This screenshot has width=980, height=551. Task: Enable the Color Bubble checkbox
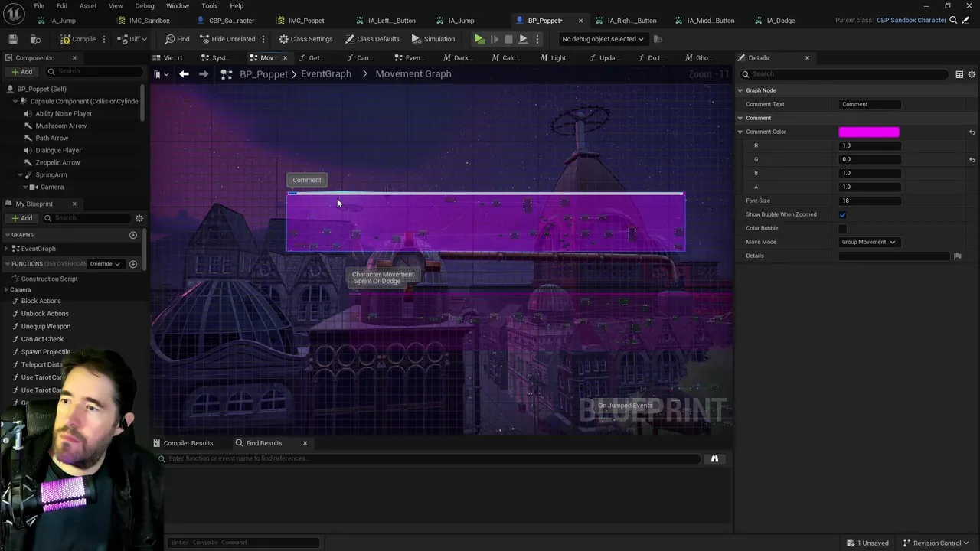coord(843,229)
